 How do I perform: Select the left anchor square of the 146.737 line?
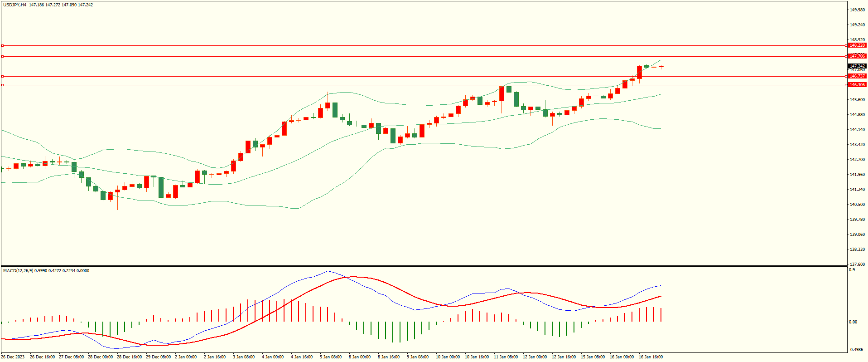pos(2,76)
